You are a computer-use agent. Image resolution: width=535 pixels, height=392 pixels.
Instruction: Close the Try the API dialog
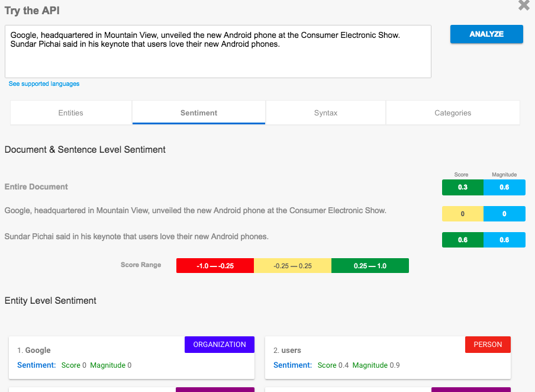(524, 5)
